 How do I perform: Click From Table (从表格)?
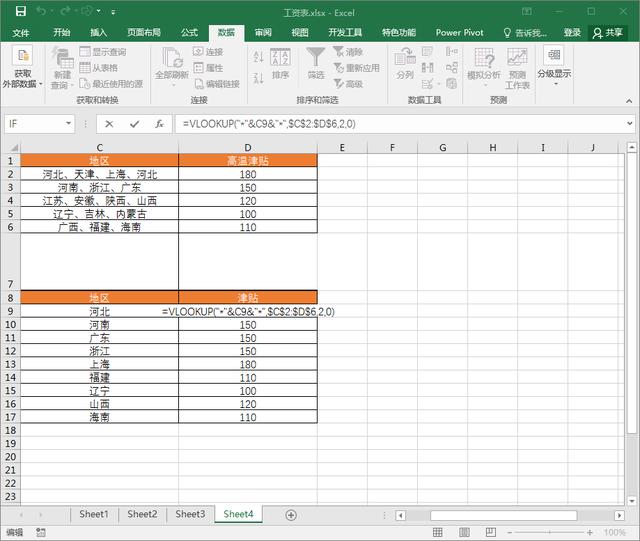tap(99, 68)
